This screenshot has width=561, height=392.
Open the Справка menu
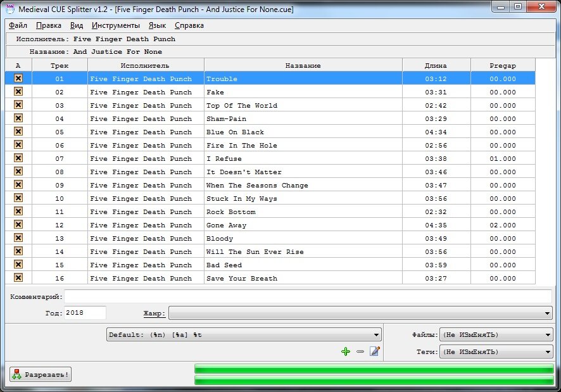tap(189, 25)
